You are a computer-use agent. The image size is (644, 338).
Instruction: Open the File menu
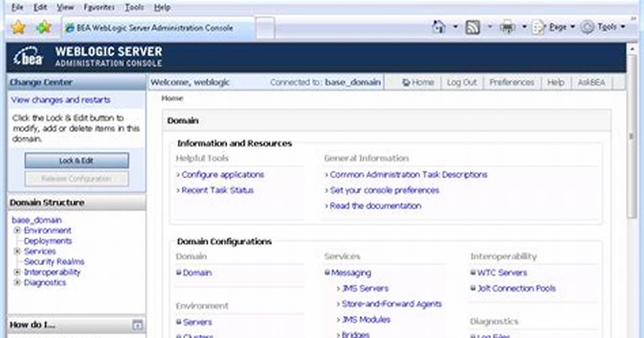(x=17, y=7)
